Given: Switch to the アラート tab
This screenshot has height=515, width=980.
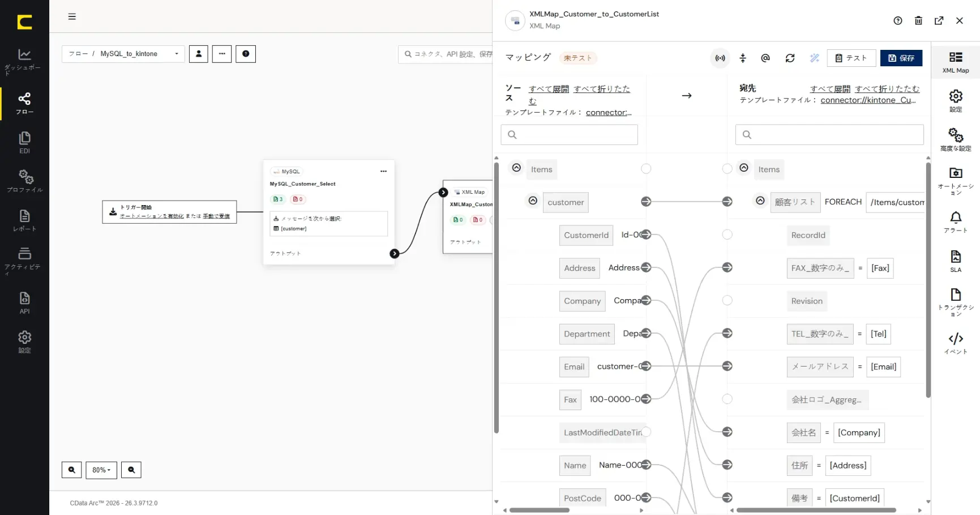Looking at the screenshot, I should point(956,222).
